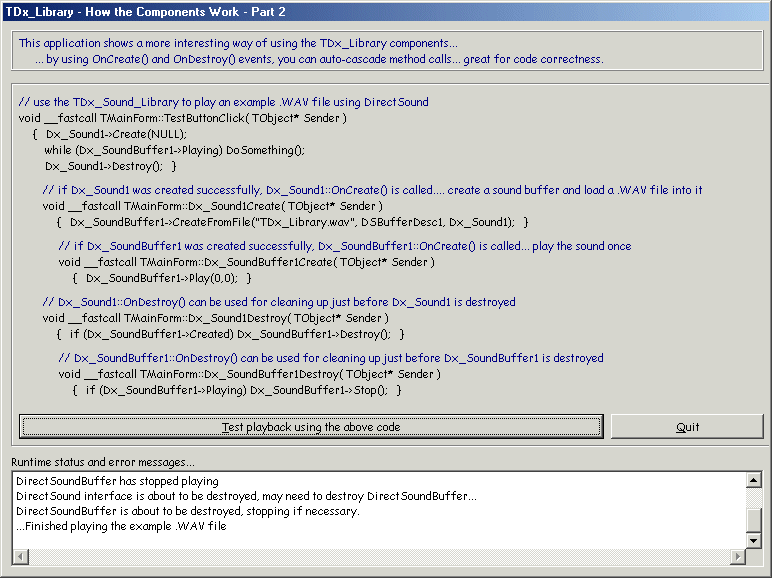Click the 'use the TDx_Sound_Library' comment line

(224, 102)
